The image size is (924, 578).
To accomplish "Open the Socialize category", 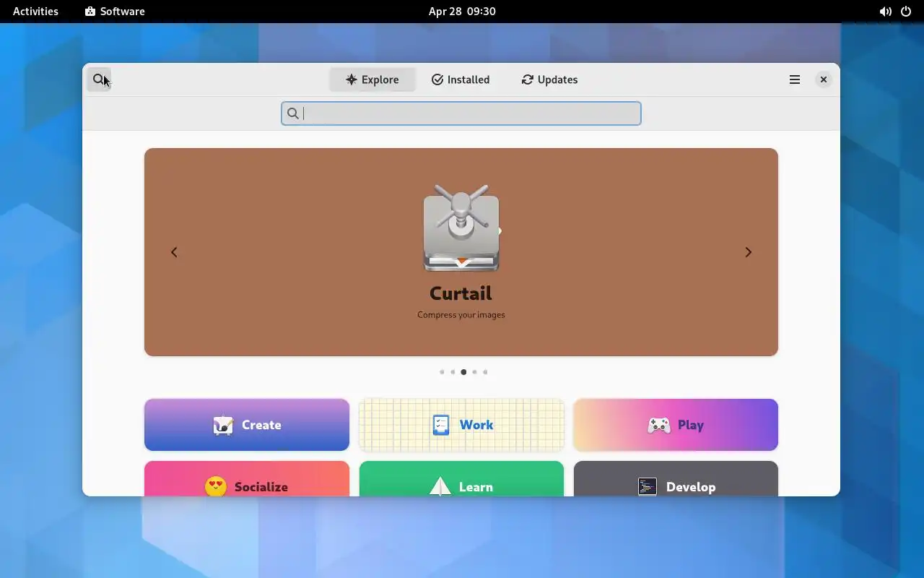I will [x=247, y=479].
